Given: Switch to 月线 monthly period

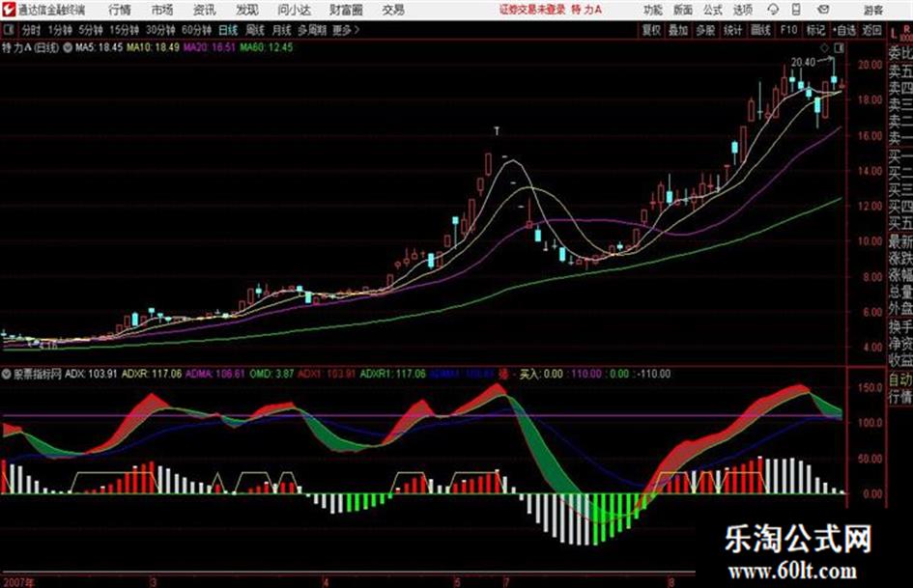Looking at the screenshot, I should tap(282, 30).
